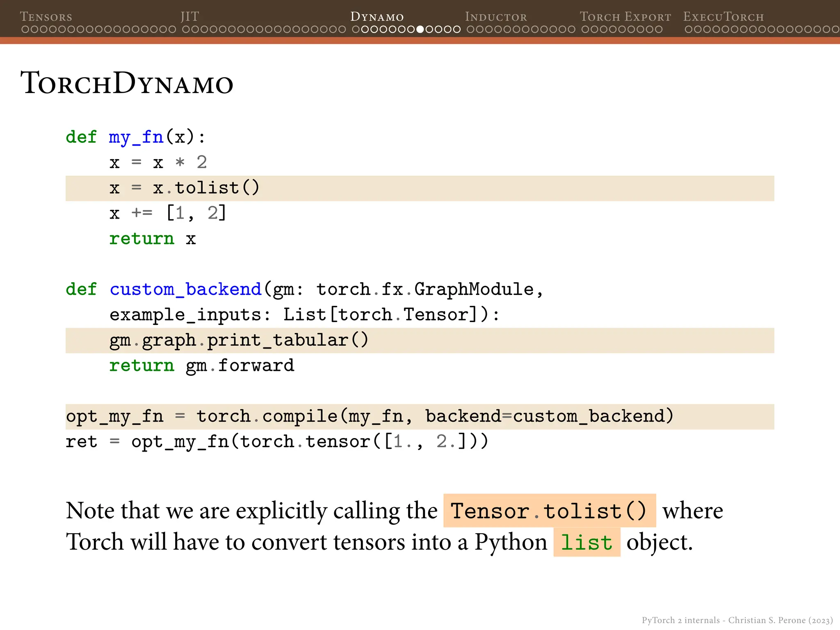Select the first slide dot under Tensors
840x630 pixels.
[25, 30]
